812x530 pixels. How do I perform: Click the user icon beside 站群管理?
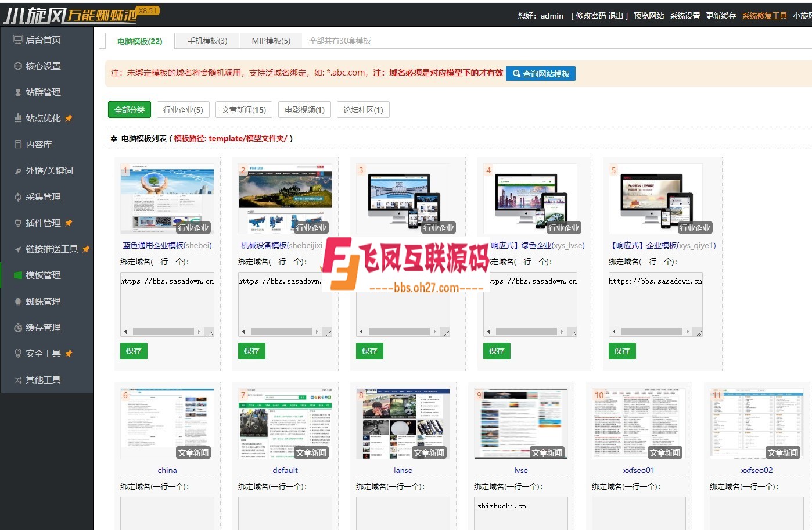18,92
